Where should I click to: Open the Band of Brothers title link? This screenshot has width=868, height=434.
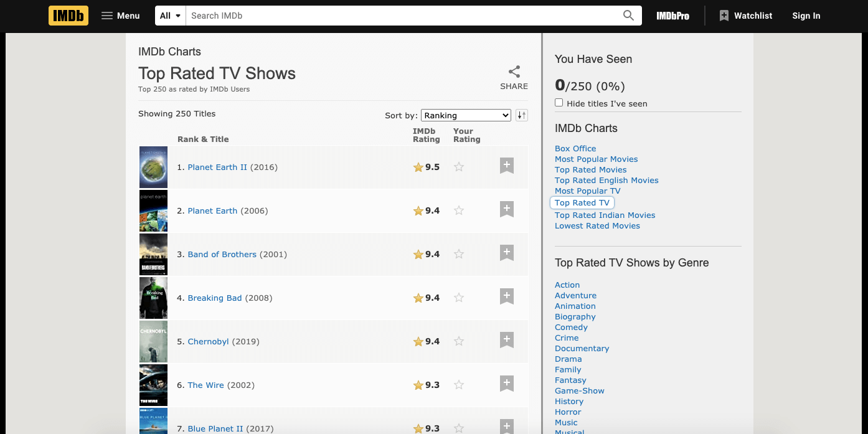click(222, 254)
